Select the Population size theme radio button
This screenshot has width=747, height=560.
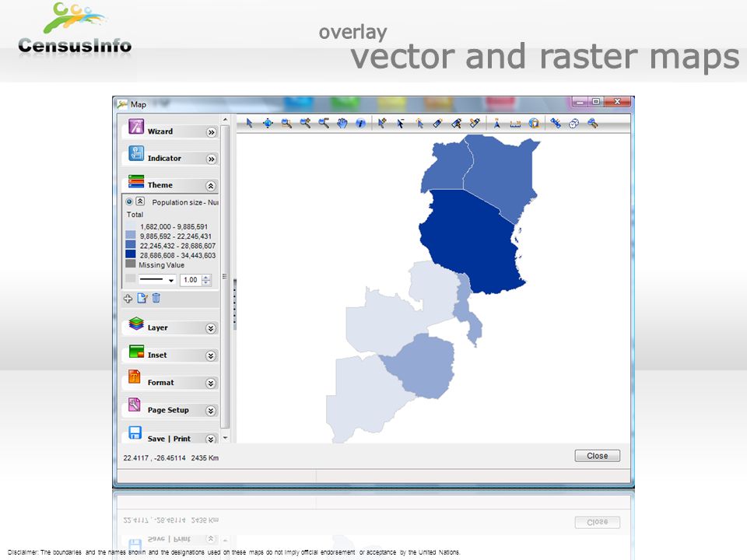[129, 202]
